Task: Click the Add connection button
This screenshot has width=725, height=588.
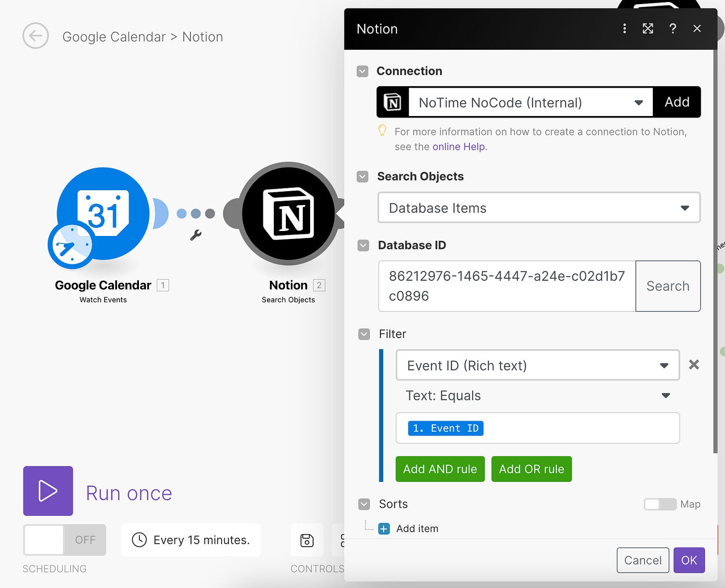Action: [x=677, y=102]
